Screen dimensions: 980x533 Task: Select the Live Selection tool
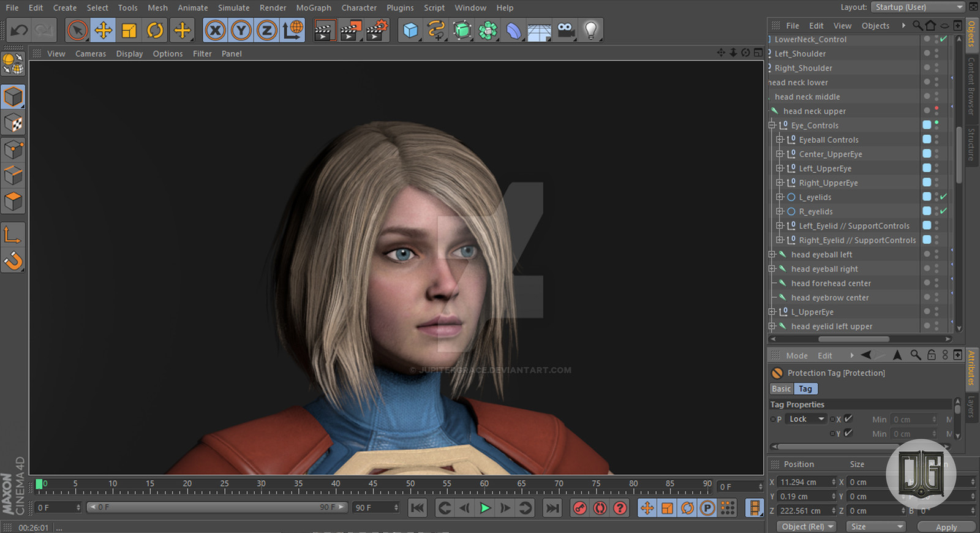[x=78, y=30]
